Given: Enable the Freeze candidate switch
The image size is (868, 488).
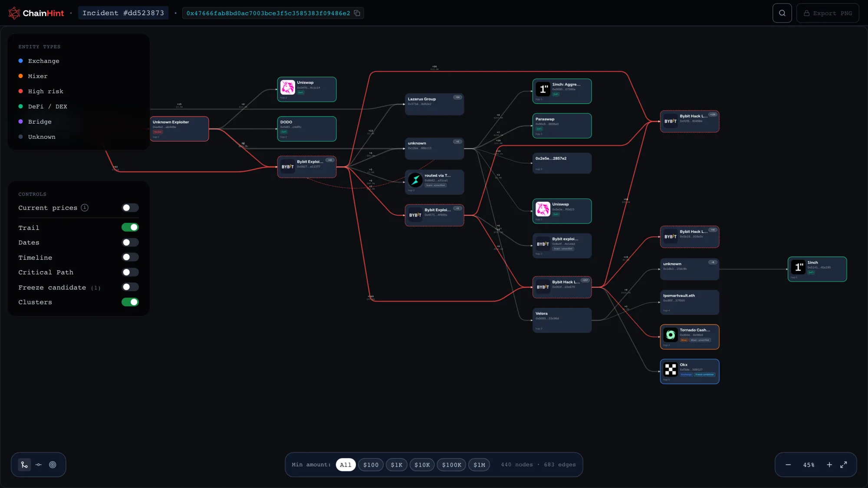Looking at the screenshot, I should click(x=130, y=287).
